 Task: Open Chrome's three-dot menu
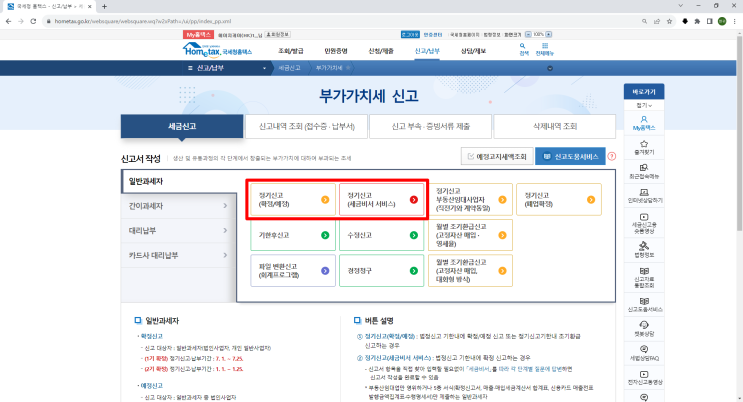[x=734, y=21]
